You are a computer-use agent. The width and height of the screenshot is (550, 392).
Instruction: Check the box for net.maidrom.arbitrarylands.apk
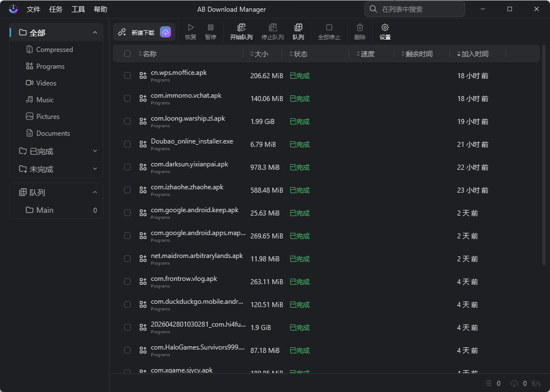tap(127, 259)
